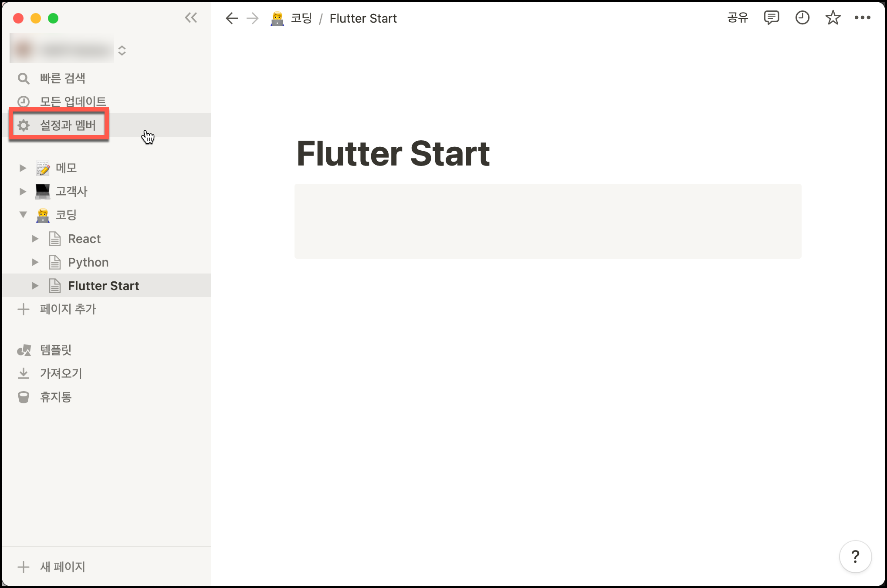Screen dimensions: 887x588
Task: Click the clock icon beside 모든 업데이트
Action: tap(24, 102)
